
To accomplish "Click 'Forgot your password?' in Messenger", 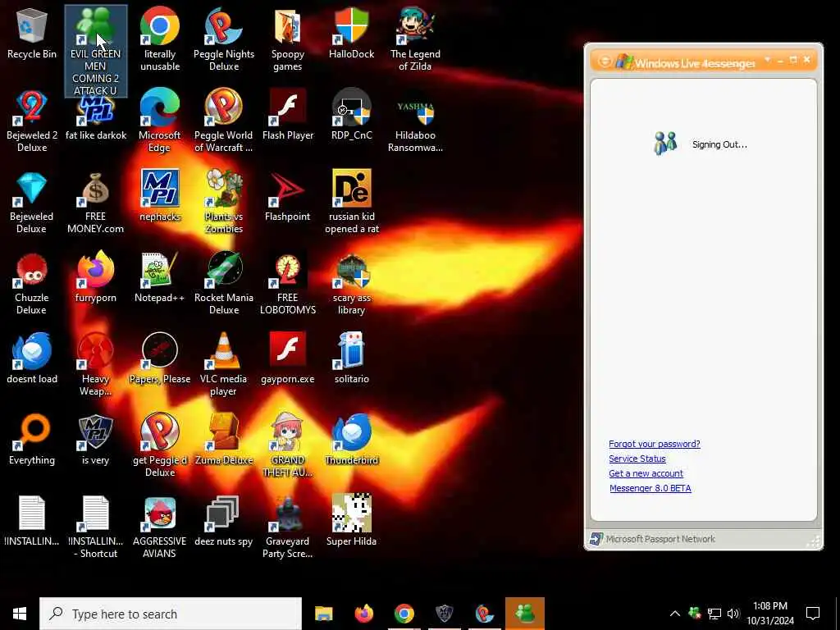I will [x=654, y=444].
